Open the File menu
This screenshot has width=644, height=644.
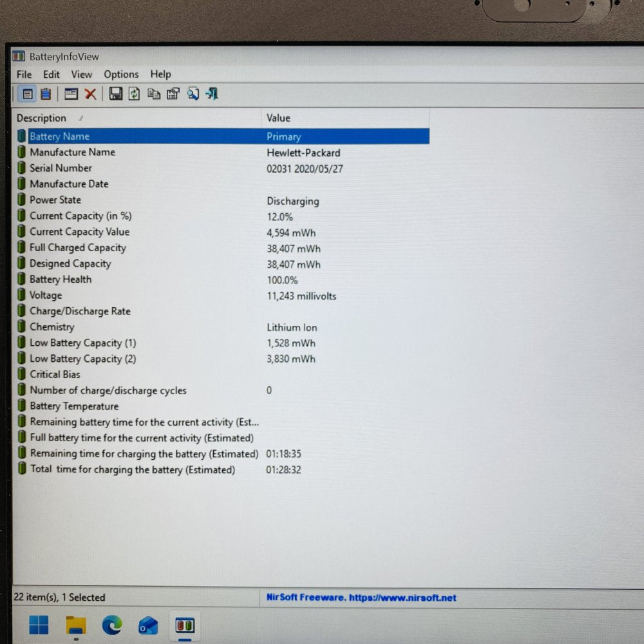pos(24,74)
